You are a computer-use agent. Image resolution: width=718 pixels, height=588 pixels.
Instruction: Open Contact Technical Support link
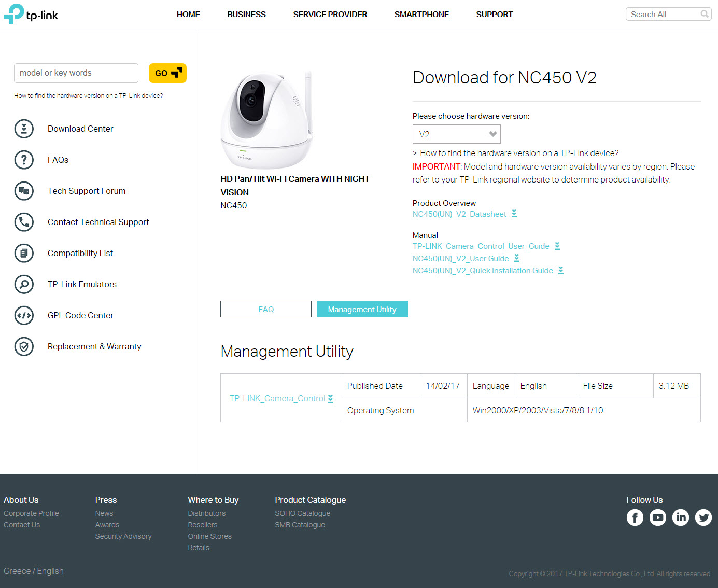click(98, 222)
